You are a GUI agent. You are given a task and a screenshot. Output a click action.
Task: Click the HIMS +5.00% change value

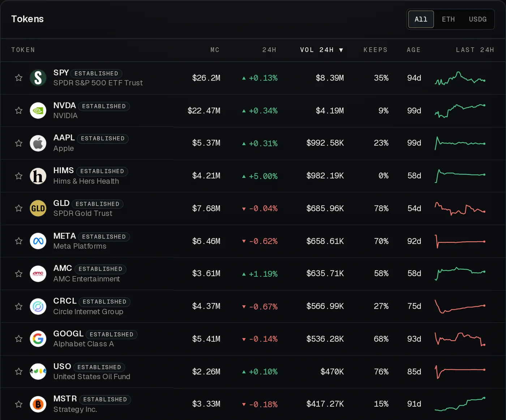(x=260, y=176)
